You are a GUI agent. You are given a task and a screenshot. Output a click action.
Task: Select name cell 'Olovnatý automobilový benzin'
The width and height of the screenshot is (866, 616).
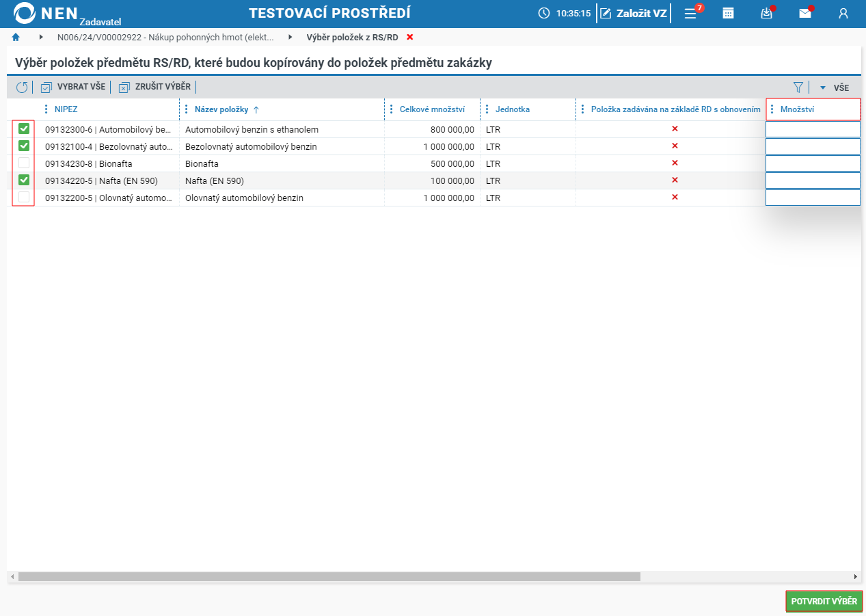[x=282, y=198]
